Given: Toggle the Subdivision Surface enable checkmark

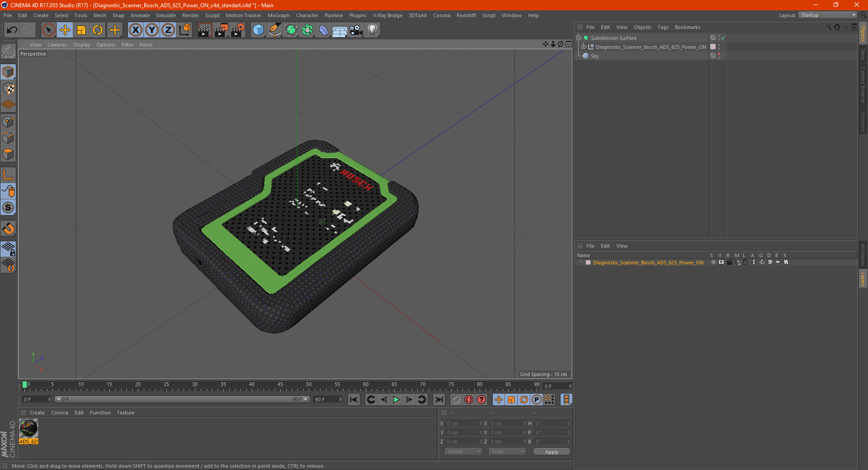Looking at the screenshot, I should [x=723, y=38].
